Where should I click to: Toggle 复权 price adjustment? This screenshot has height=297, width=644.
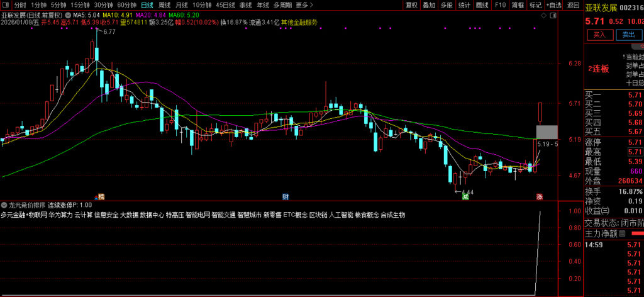click(x=411, y=5)
